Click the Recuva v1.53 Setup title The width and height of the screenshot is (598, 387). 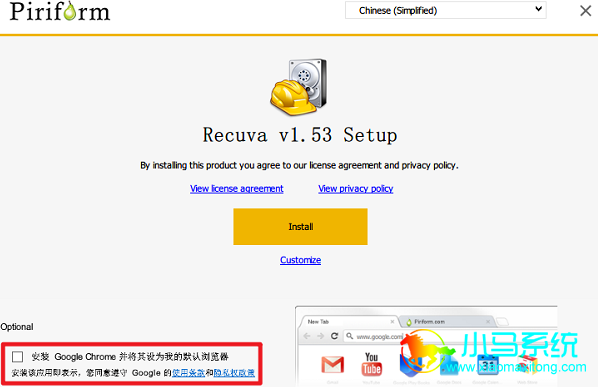(x=300, y=135)
